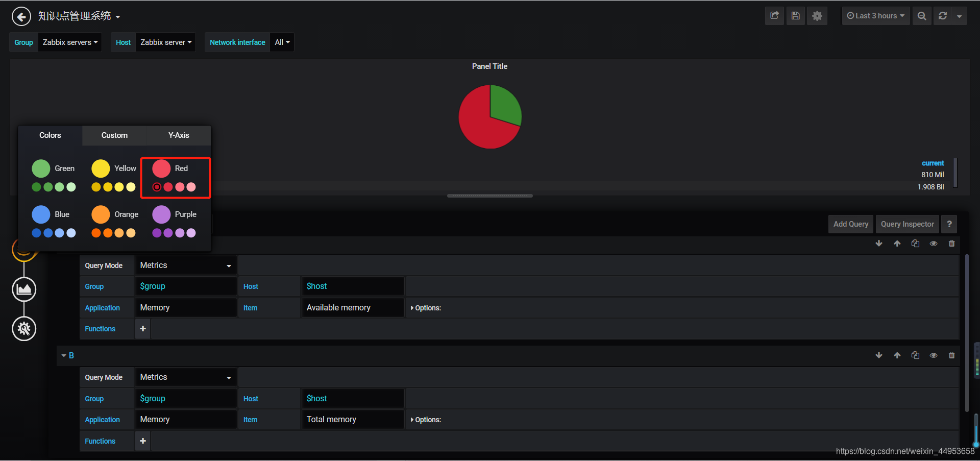Delete query B trash icon
980x461 pixels.
coord(952,355)
